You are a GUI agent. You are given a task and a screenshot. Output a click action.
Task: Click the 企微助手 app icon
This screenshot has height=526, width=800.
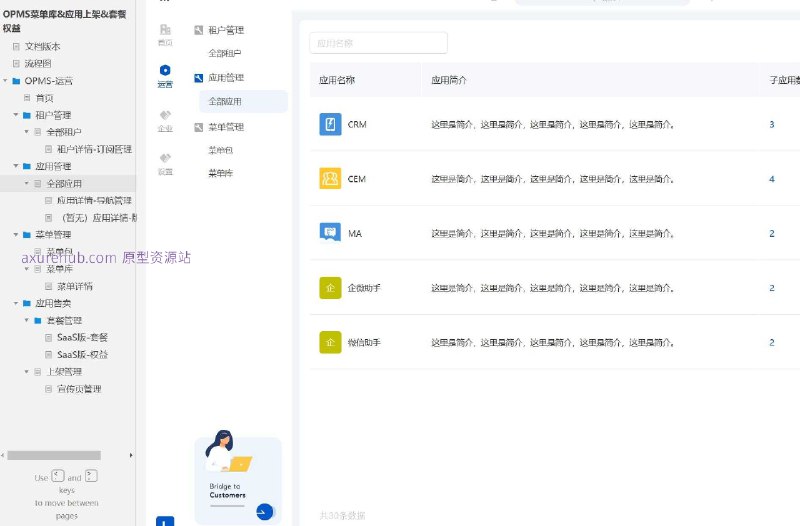pos(330,288)
